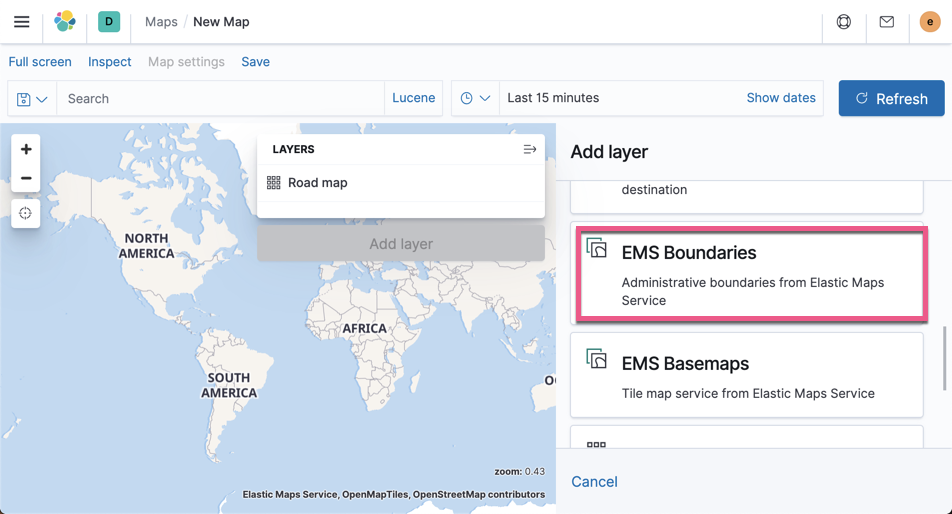This screenshot has width=952, height=514.
Task: Click the LAYERS panel heading
Action: 293,149
